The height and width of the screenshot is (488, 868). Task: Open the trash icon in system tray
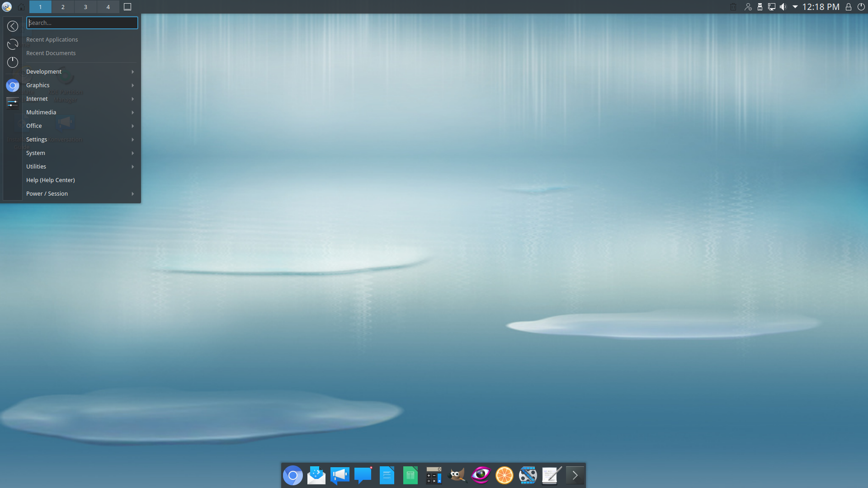(733, 7)
